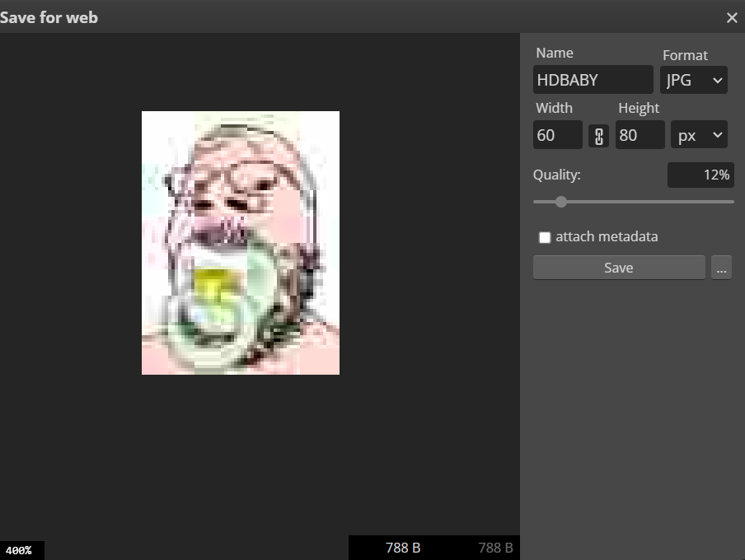Click the Save for web title text
The width and height of the screenshot is (745, 560).
[x=49, y=17]
